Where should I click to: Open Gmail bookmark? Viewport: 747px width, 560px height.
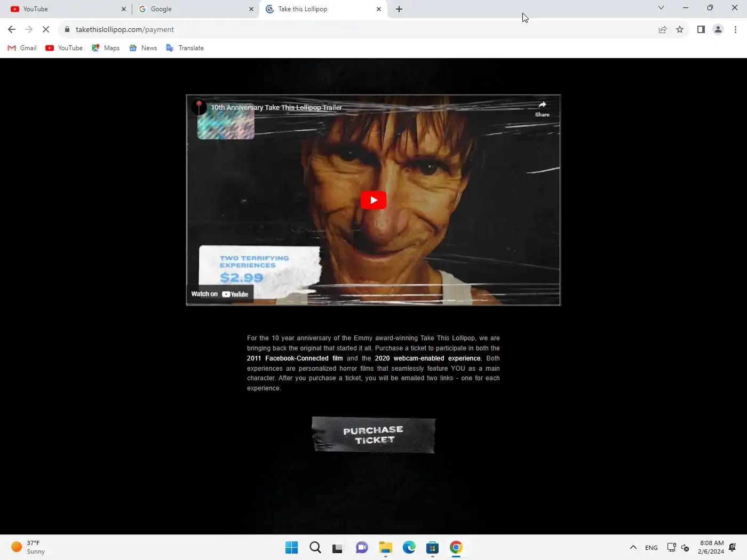tap(22, 48)
